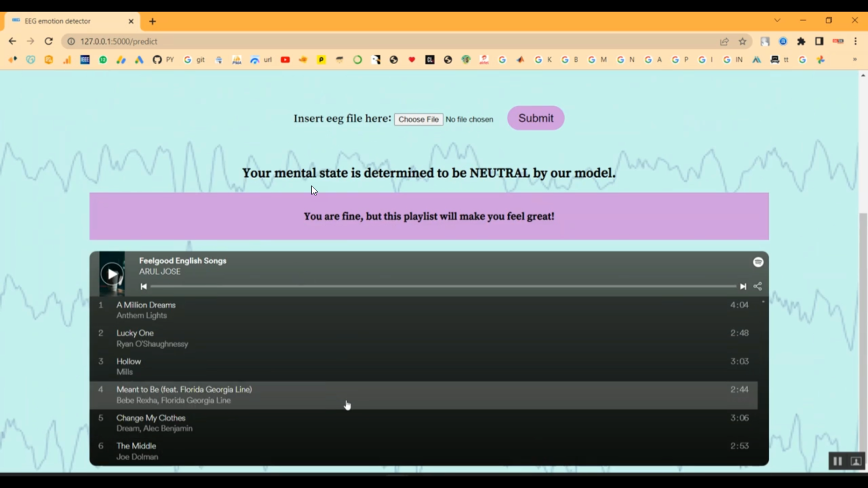Image resolution: width=868 pixels, height=488 pixels.
Task: Pause playback using the pause overlay control
Action: (x=837, y=461)
